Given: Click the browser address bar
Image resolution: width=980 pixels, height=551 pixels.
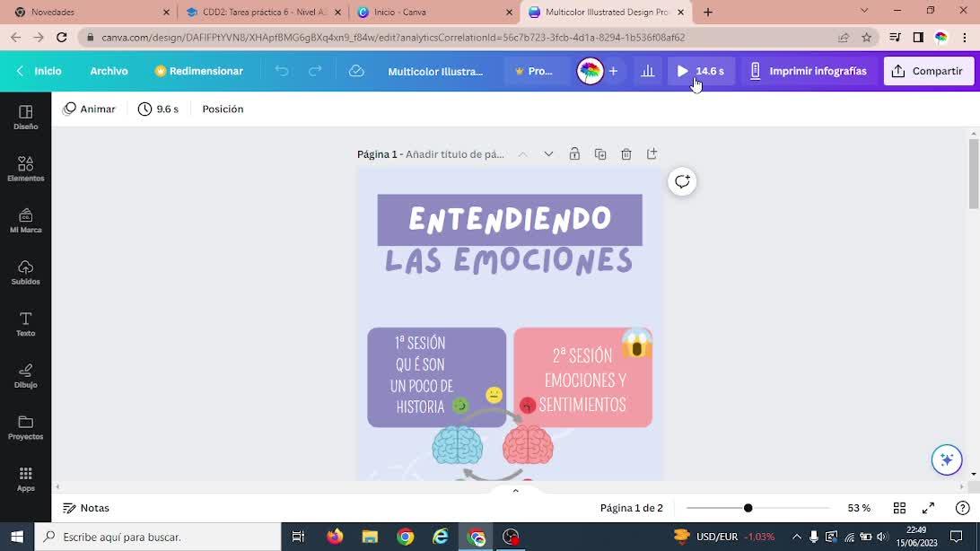Looking at the screenshot, I should click(x=462, y=38).
